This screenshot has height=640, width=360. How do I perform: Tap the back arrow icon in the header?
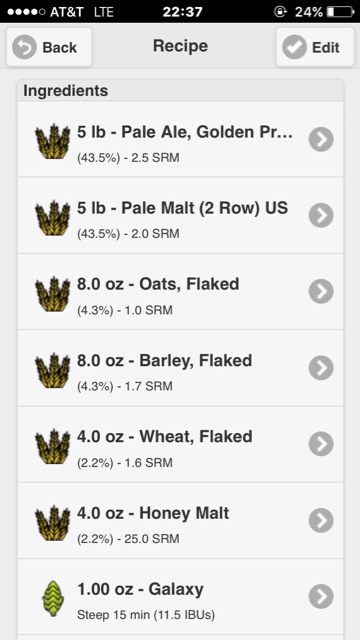click(x=24, y=47)
